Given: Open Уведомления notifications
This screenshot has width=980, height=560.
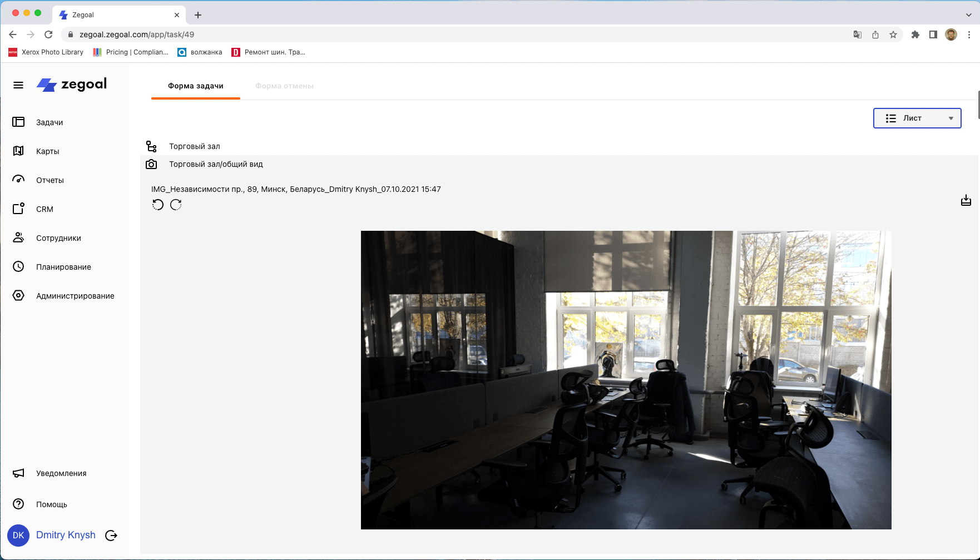Looking at the screenshot, I should 61,473.
